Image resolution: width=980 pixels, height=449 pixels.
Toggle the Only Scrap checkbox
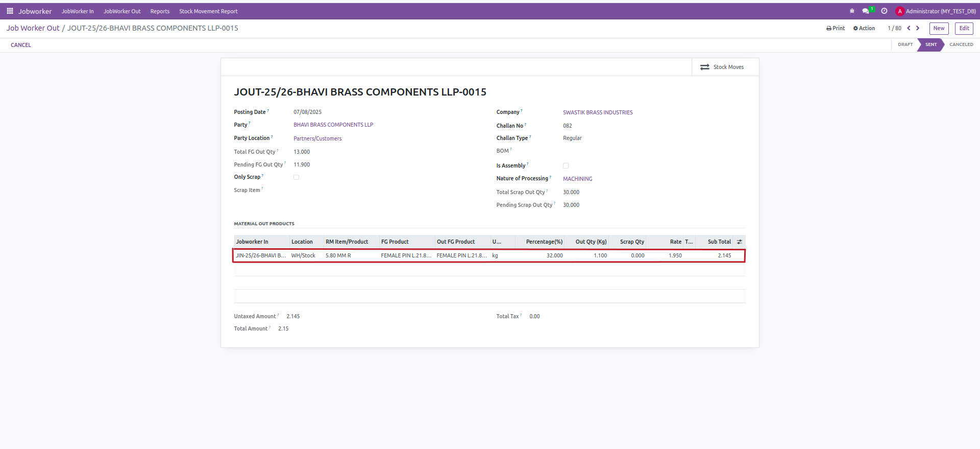[x=296, y=177]
